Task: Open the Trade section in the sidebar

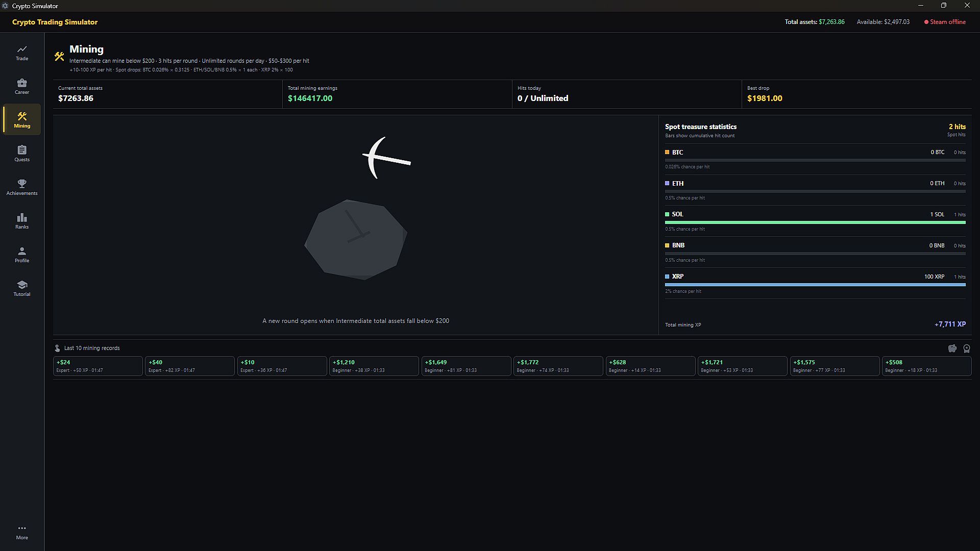Action: click(22, 53)
